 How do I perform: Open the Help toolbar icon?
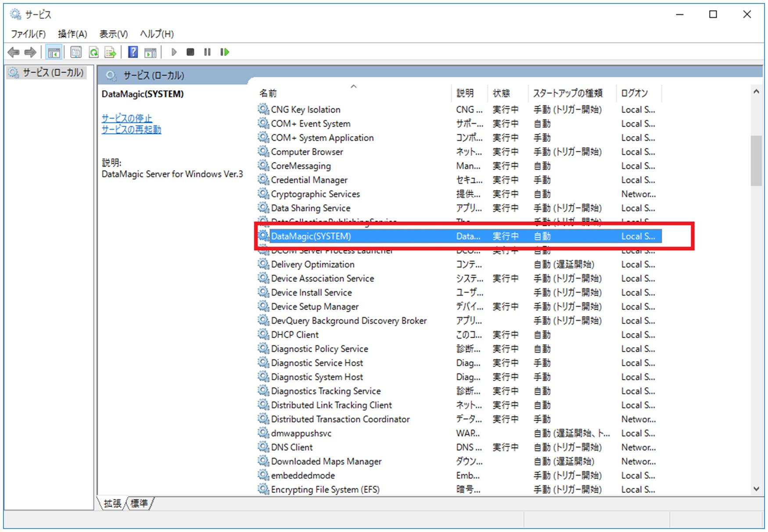133,53
